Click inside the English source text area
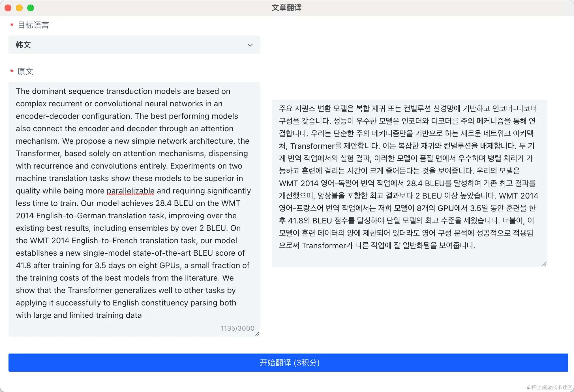This screenshot has height=392, width=574. pos(134,209)
